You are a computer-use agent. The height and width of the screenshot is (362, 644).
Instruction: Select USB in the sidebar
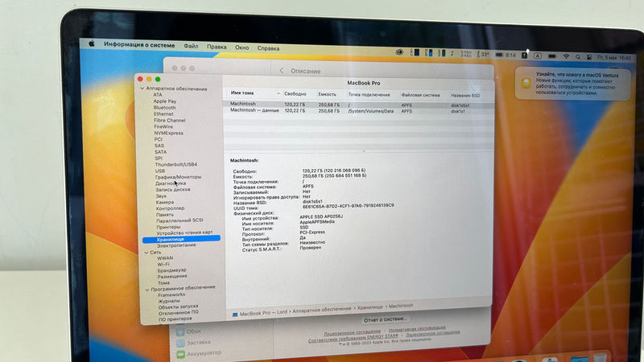point(160,171)
